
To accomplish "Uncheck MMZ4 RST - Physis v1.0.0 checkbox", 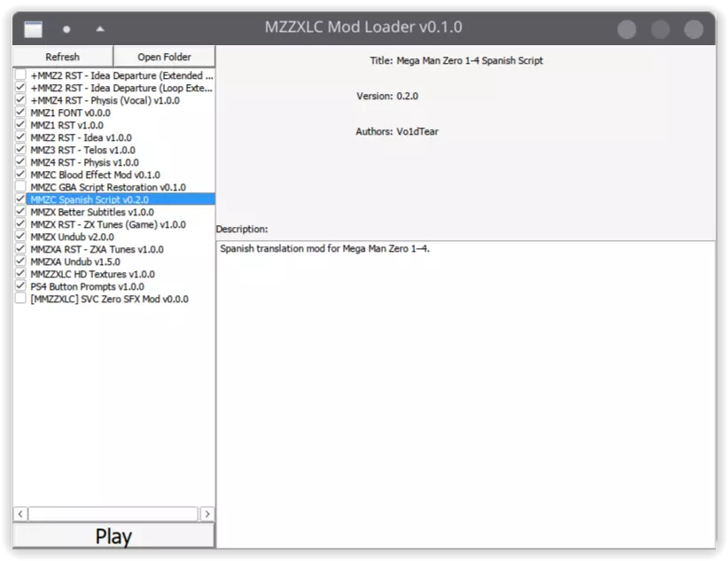I will click(20, 162).
